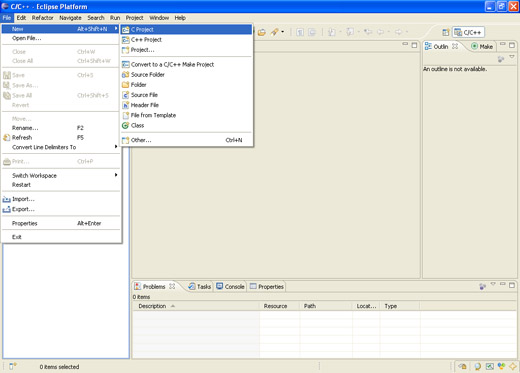Select Project... in the New submenu
The image size is (520, 373).
click(x=186, y=50)
